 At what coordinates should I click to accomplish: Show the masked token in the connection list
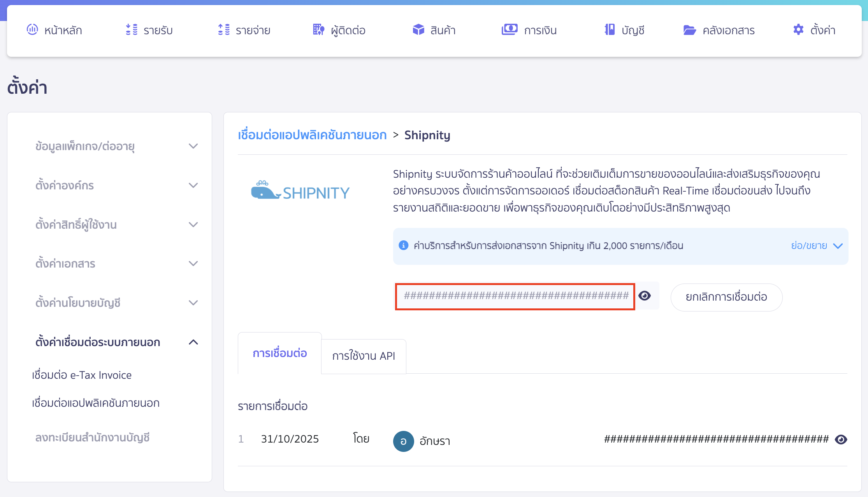pos(841,439)
